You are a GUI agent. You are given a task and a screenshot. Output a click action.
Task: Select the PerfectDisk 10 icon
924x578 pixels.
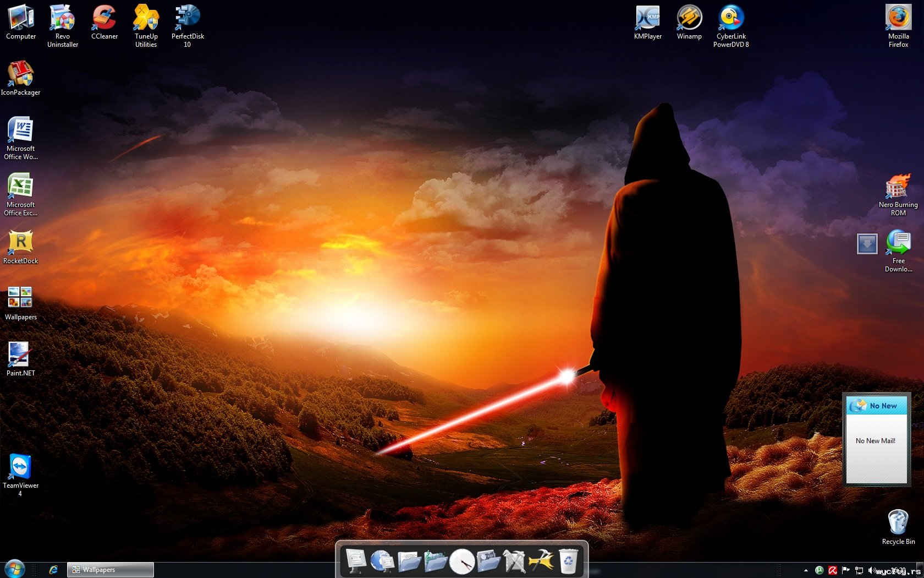[x=188, y=25]
